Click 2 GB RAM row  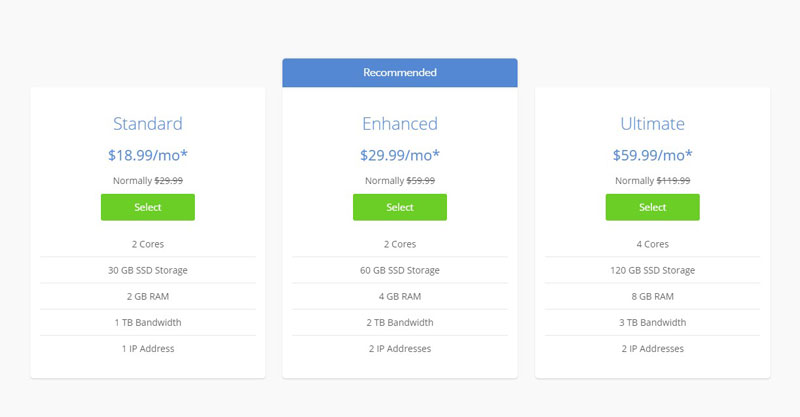147,296
